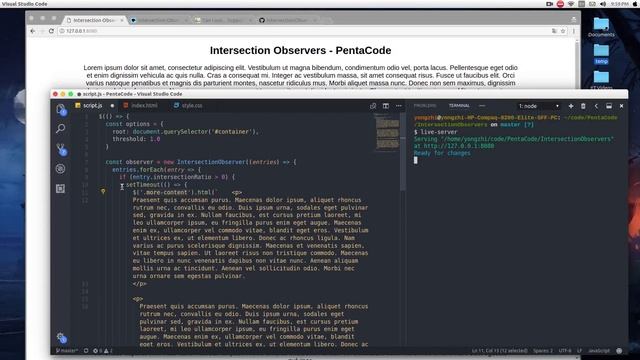640x360 pixels.
Task: Click the red stop recording tray icon
Action: [x=560, y=4]
